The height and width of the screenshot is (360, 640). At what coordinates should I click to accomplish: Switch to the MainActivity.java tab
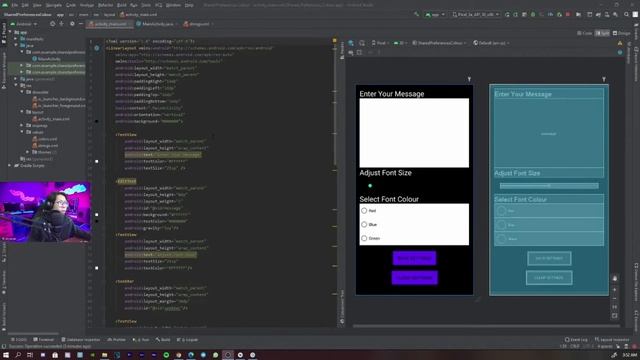[158, 24]
